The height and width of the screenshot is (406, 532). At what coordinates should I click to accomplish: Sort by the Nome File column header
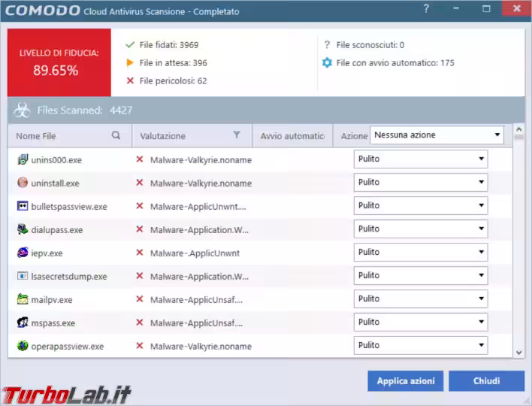(x=70, y=136)
